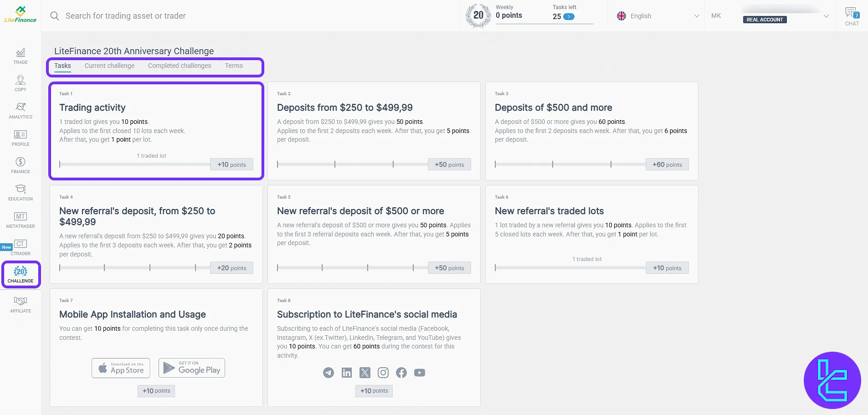Open cTrader from the sidebar

21,247
